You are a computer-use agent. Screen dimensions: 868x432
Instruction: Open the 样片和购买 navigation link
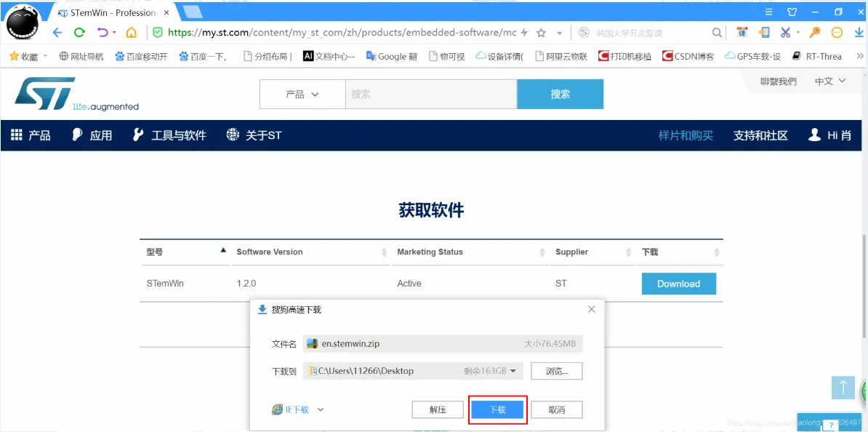coord(686,135)
